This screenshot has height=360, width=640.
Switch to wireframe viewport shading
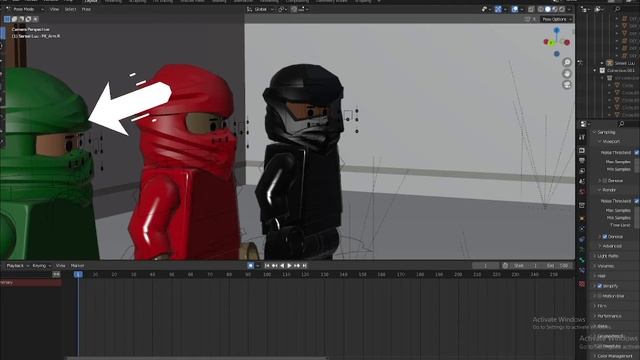[541, 9]
